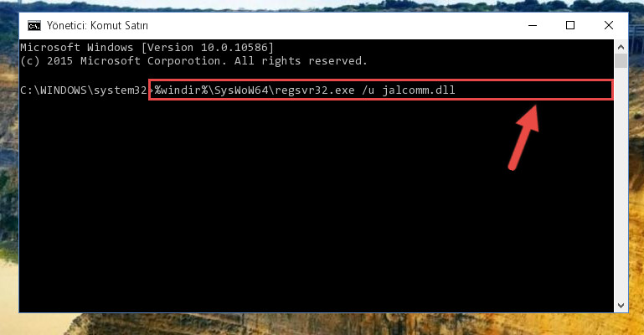
Task: Click the desktop wallpaper below the window
Action: point(328,324)
